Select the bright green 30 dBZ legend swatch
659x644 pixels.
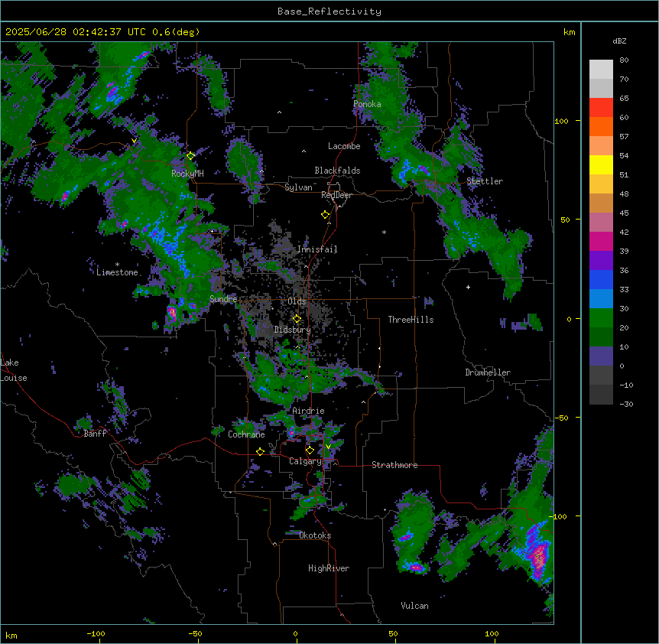tap(601, 317)
